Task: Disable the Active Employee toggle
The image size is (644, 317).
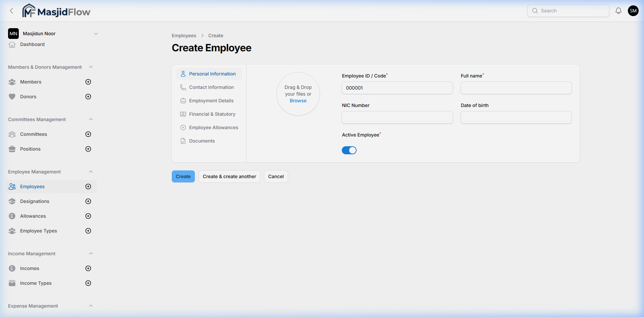Action: click(349, 150)
